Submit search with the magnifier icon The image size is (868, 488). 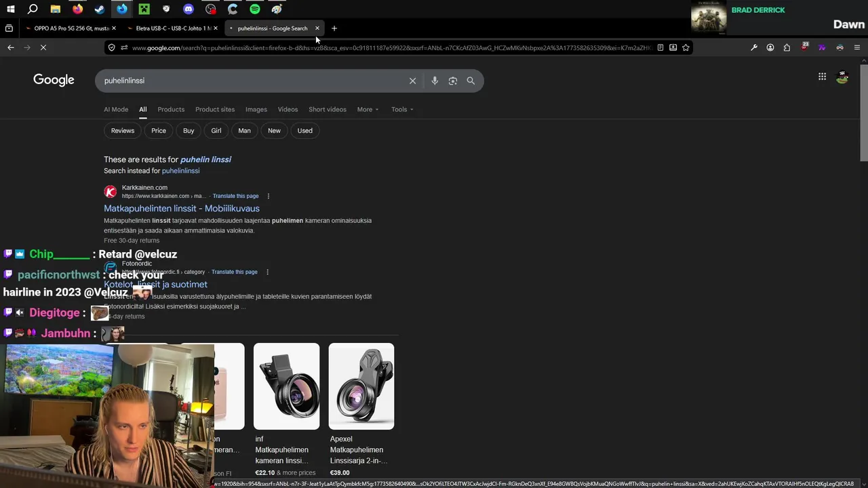point(471,81)
